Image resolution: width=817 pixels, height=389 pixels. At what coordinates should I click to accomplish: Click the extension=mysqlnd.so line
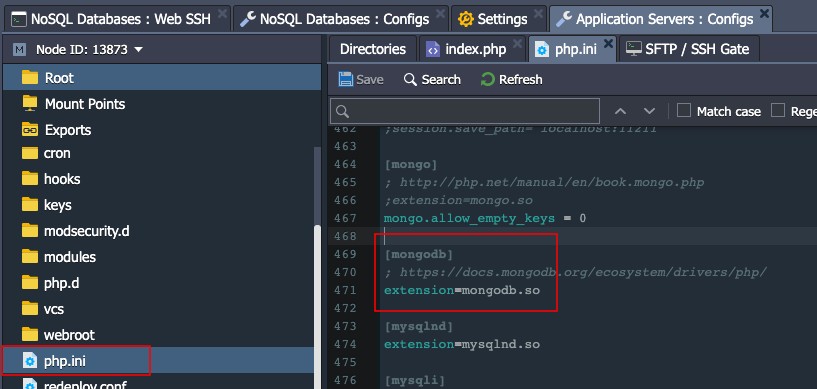462,344
